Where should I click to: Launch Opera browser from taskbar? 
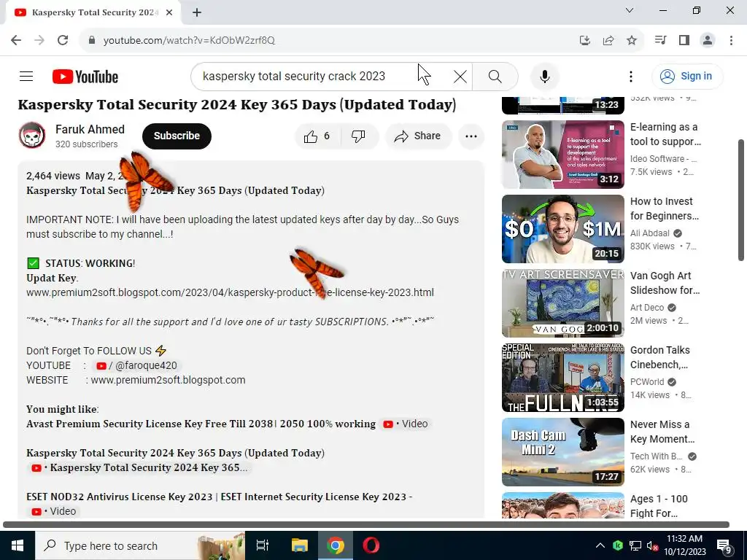pos(371,545)
